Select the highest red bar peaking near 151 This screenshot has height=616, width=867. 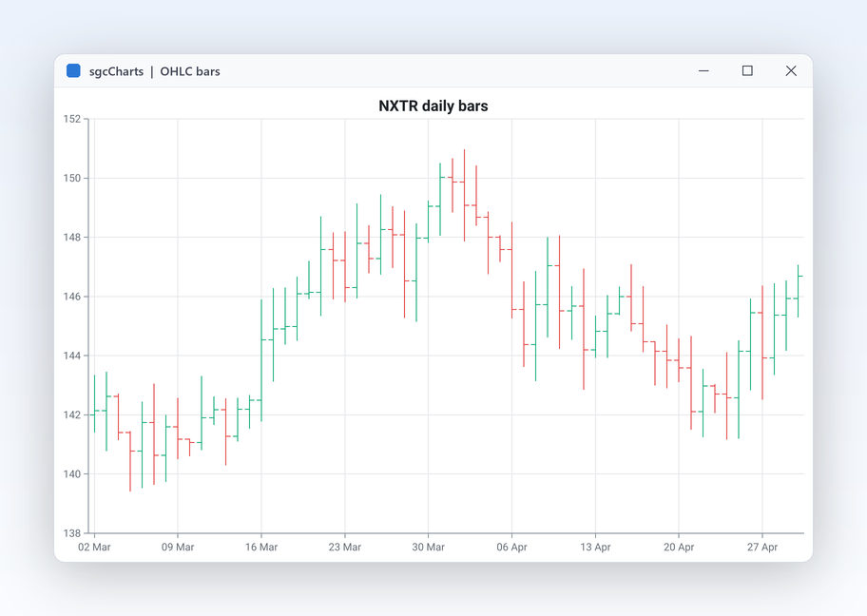(x=464, y=195)
